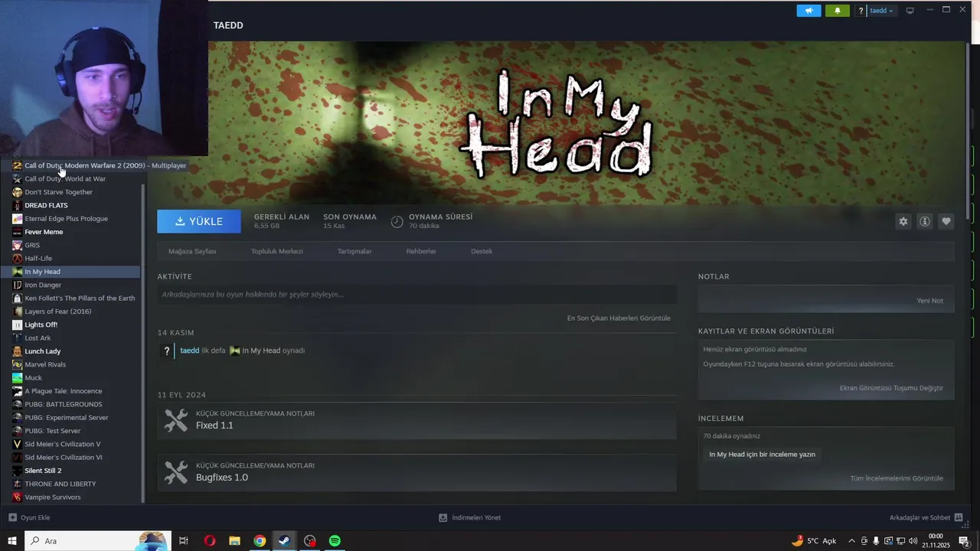Click the Muck game icon
Screen dimensions: 980x551
pyautogui.click(x=17, y=378)
